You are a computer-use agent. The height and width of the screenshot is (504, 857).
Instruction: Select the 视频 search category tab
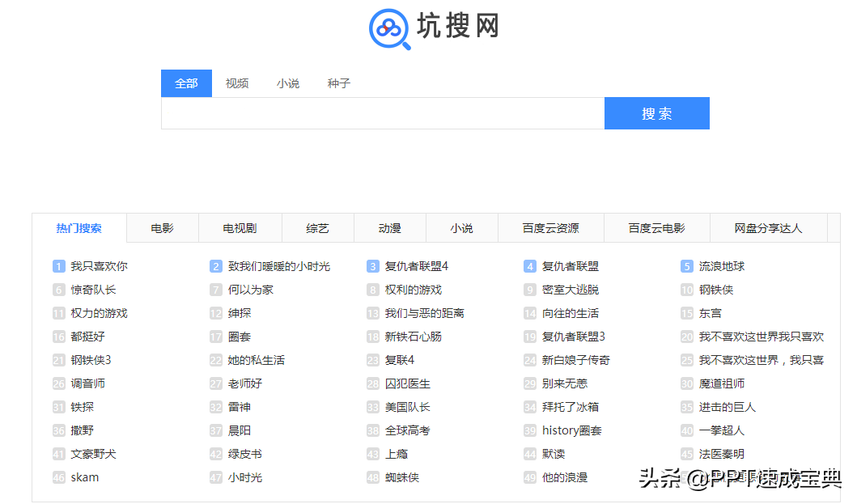coord(237,83)
